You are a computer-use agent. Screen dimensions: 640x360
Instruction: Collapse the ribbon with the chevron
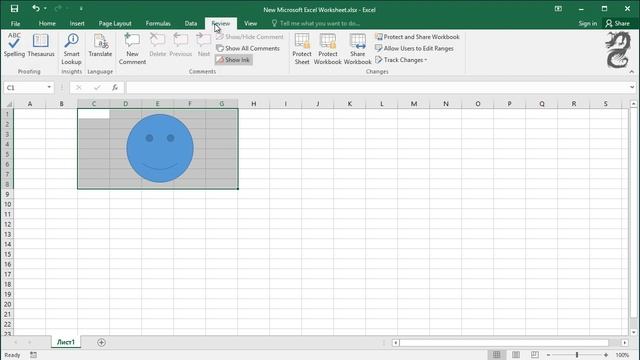pos(632,71)
